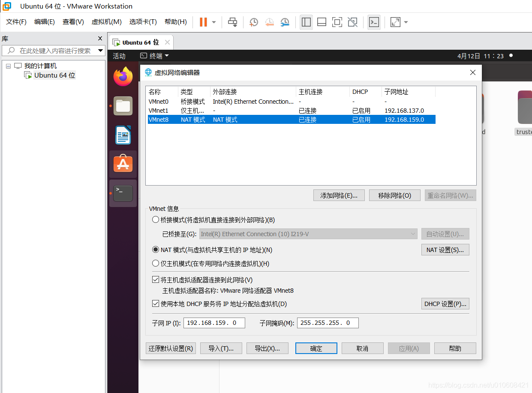Close the 虚拟网络编辑器 dialog
Screen dimensions: 532x393
coord(473,72)
